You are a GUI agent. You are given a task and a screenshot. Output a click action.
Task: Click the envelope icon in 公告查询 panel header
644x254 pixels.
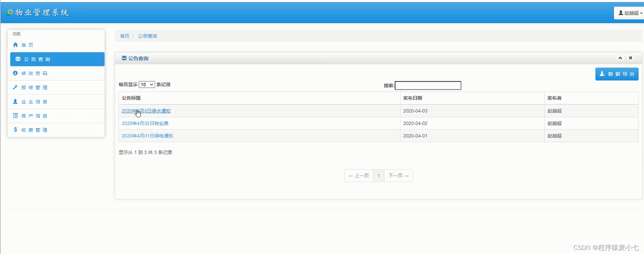(124, 58)
